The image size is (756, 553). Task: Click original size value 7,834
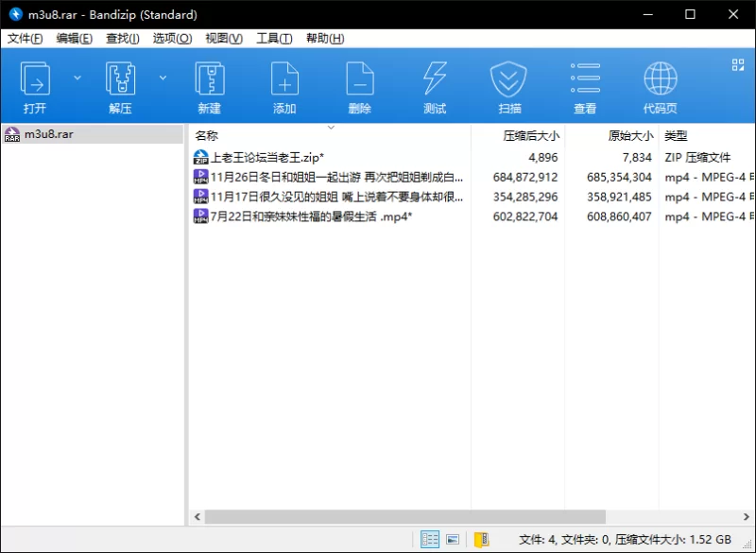637,158
